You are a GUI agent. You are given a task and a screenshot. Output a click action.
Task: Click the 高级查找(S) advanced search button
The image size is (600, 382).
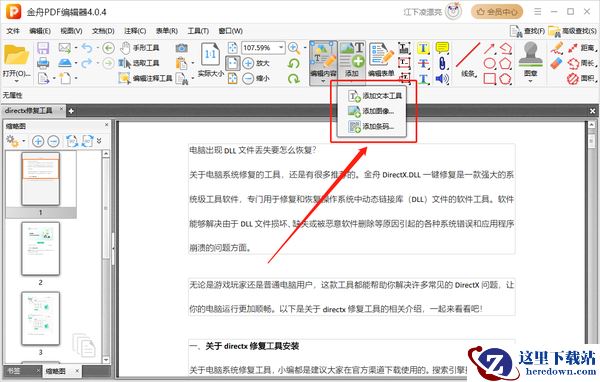572,31
